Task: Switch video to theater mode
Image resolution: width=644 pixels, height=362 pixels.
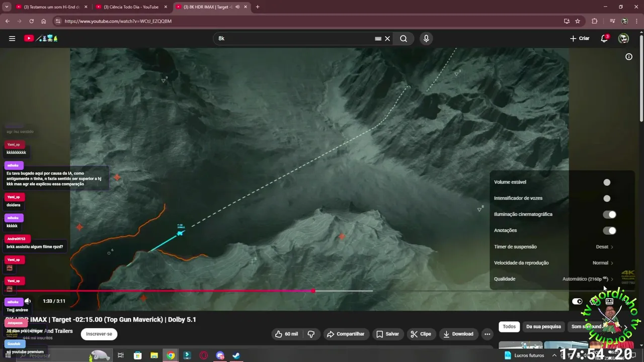Action: pos(609,301)
